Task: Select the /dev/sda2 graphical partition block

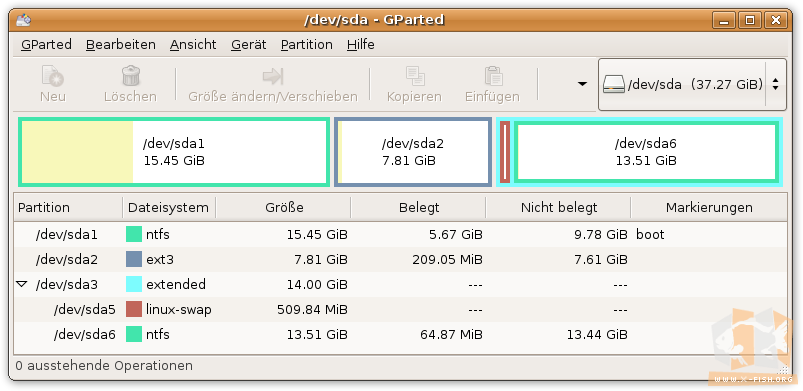Action: coord(413,152)
